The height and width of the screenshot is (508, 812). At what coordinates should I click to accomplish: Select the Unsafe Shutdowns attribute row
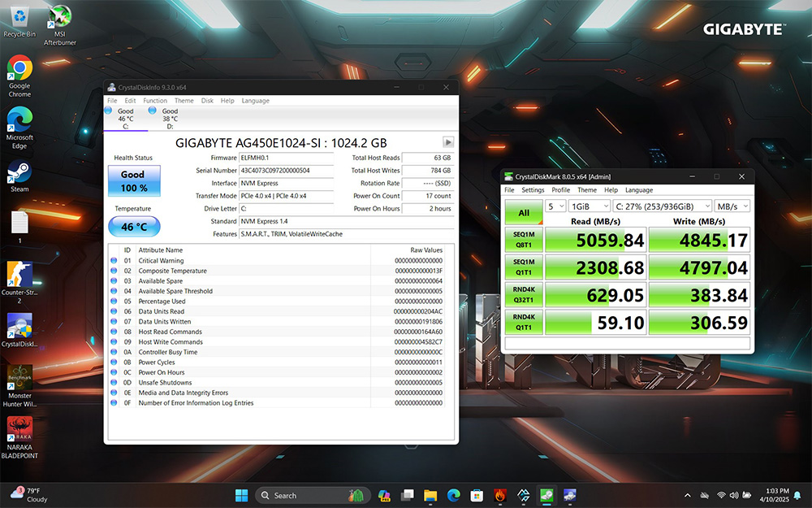coord(277,383)
